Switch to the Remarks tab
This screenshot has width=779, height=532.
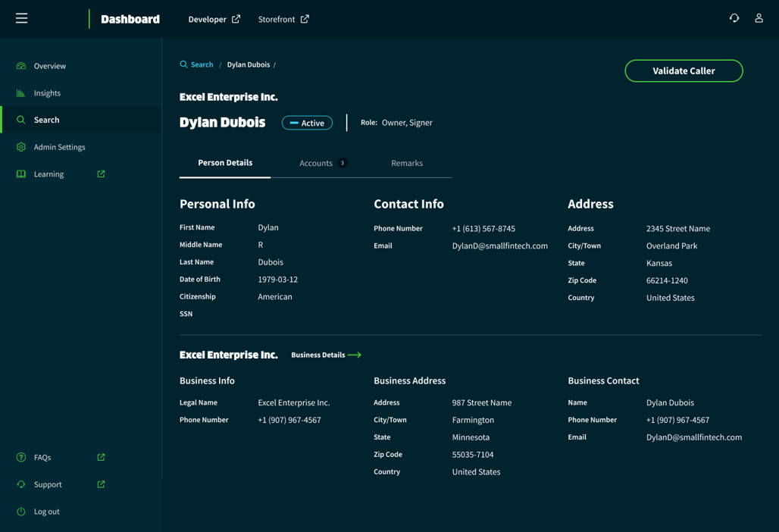point(407,163)
